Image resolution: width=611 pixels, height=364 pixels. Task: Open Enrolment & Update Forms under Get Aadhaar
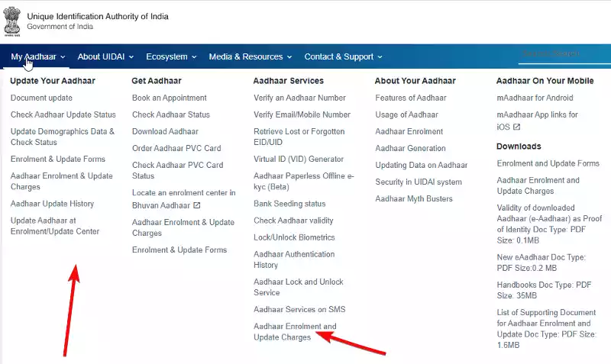pos(179,250)
